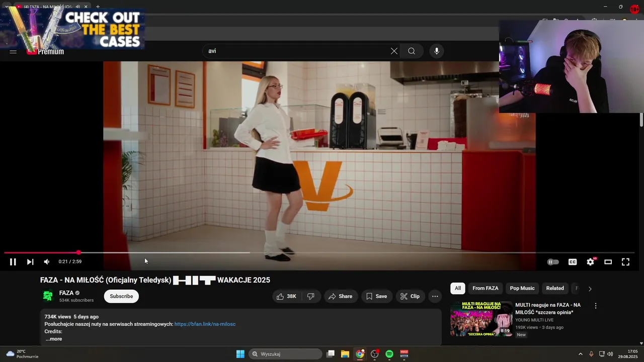The height and width of the screenshot is (362, 644).
Task: Open the bfan.link/na-milosc link
Action: tap(205, 324)
